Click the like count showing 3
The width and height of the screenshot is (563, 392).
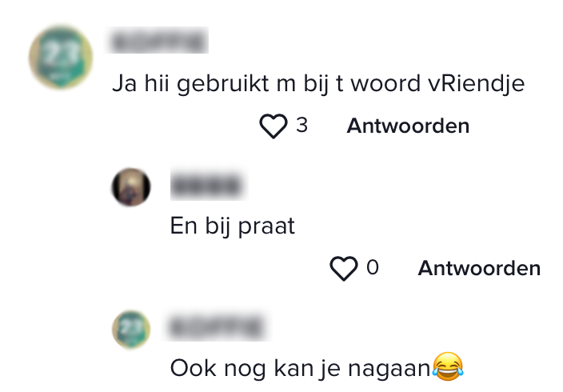click(301, 125)
